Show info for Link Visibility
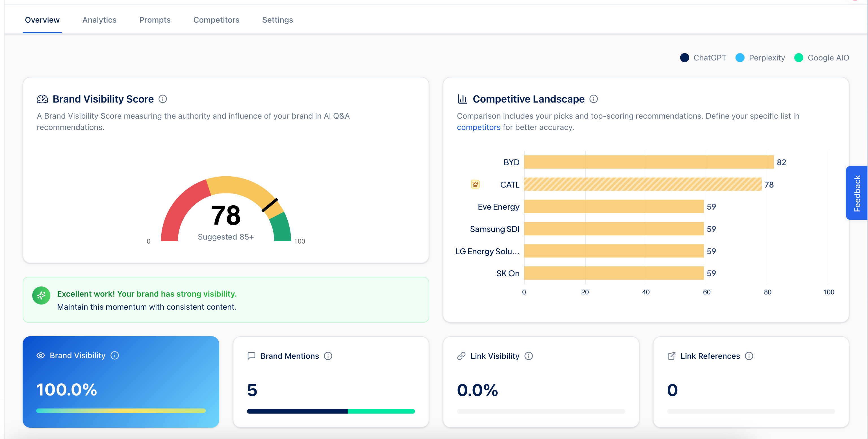Screen dimensions: 868x439 pos(529,356)
